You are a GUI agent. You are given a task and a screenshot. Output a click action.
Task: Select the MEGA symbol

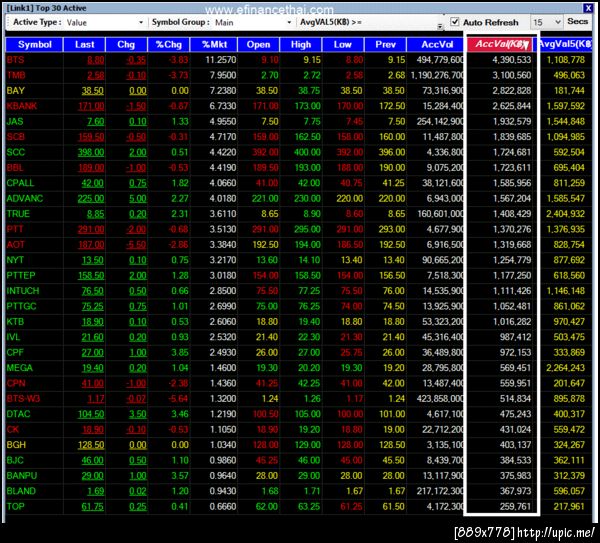tap(20, 368)
